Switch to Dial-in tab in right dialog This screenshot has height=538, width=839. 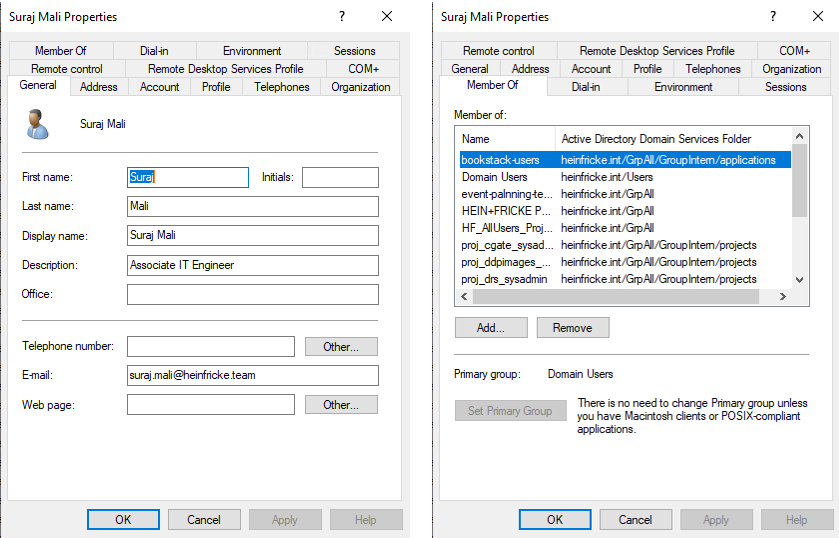(x=586, y=87)
